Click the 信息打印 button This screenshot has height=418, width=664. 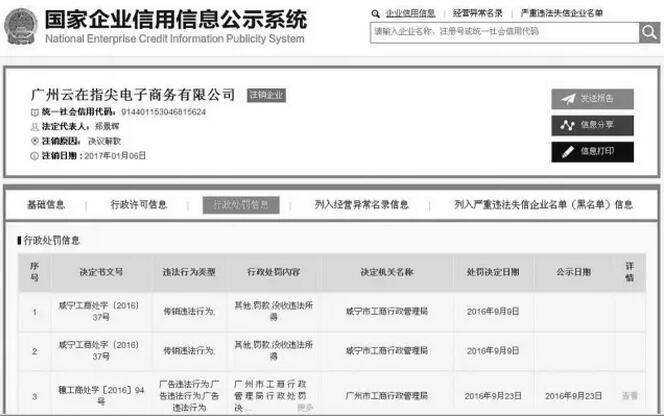tap(592, 152)
